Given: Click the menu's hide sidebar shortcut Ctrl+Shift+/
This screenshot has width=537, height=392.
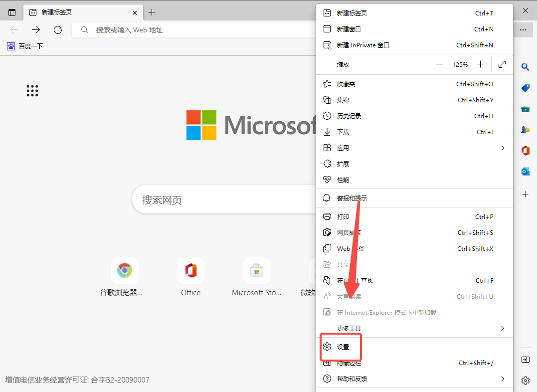Looking at the screenshot, I should 476,363.
